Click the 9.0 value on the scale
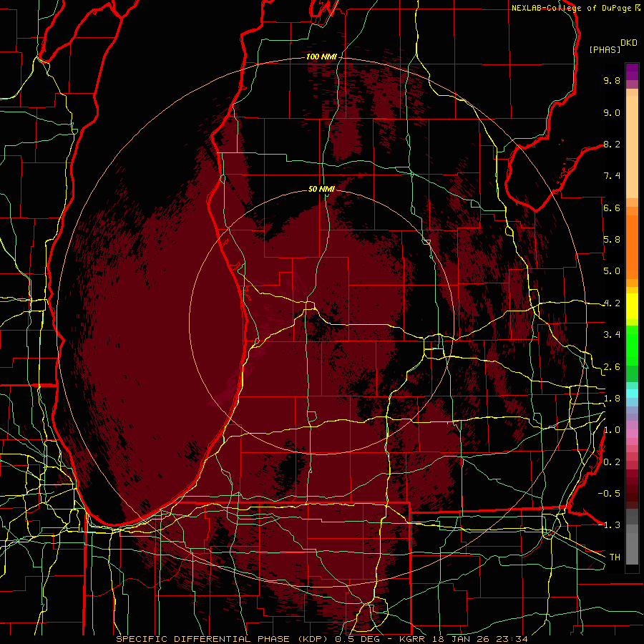The height and width of the screenshot is (644, 644). [612, 112]
